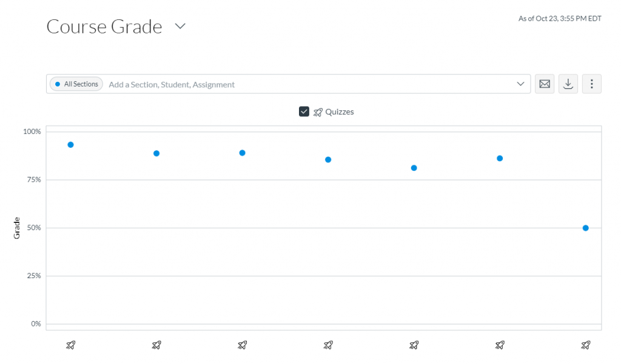Select the first quiz rocket icon on the x-axis

pyautogui.click(x=70, y=345)
